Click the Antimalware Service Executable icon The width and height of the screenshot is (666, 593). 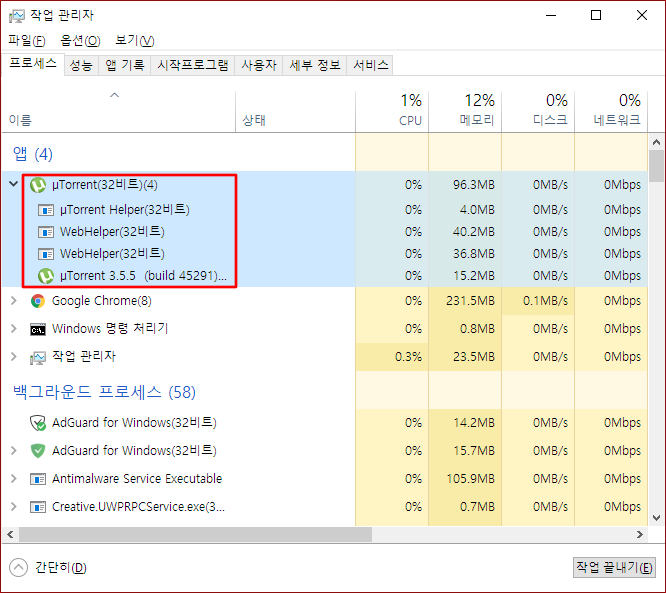[x=38, y=479]
